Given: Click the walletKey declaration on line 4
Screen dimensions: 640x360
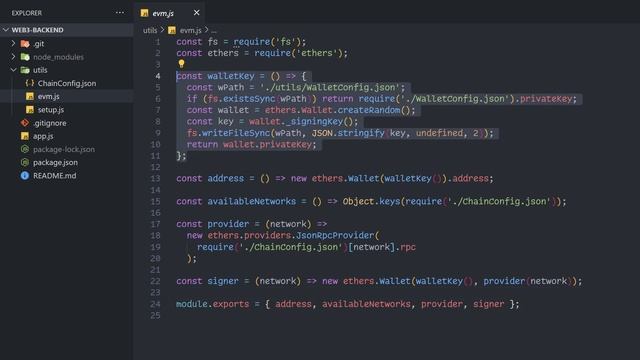Looking at the screenshot, I should 231,76.
